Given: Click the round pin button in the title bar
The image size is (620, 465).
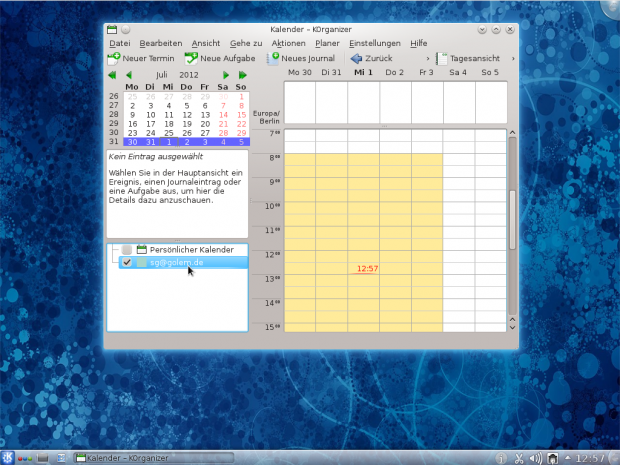Looking at the screenshot, I should pos(126,29).
